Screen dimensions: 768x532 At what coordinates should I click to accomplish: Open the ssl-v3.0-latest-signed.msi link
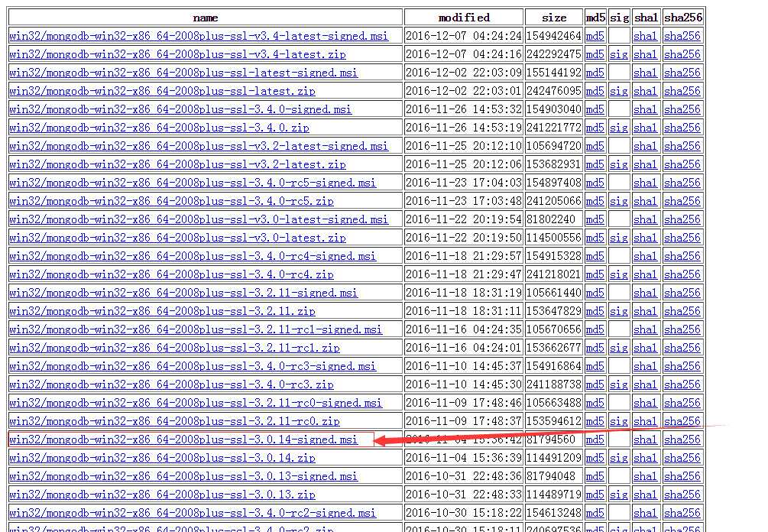point(199,219)
